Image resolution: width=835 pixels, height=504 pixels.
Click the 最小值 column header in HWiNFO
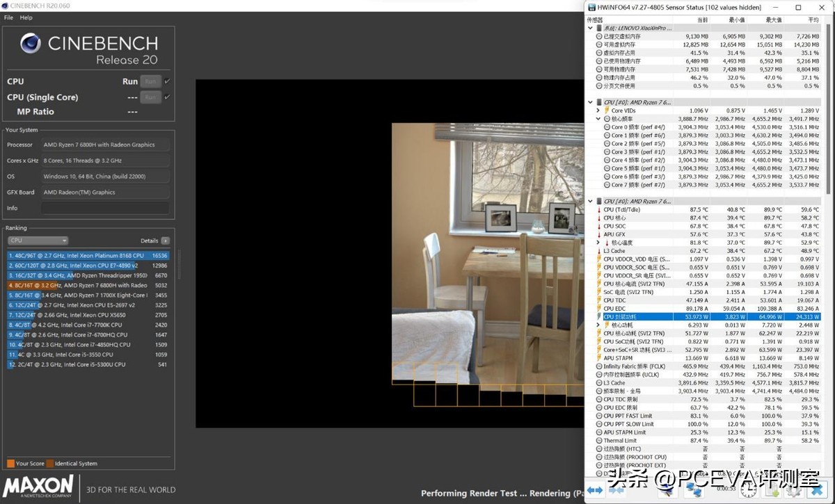click(x=736, y=20)
